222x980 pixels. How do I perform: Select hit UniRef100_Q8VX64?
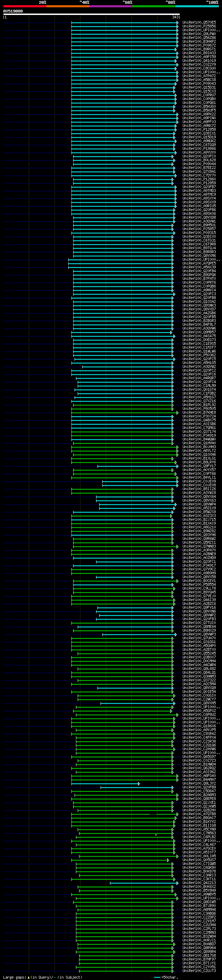[x=199, y=496]
